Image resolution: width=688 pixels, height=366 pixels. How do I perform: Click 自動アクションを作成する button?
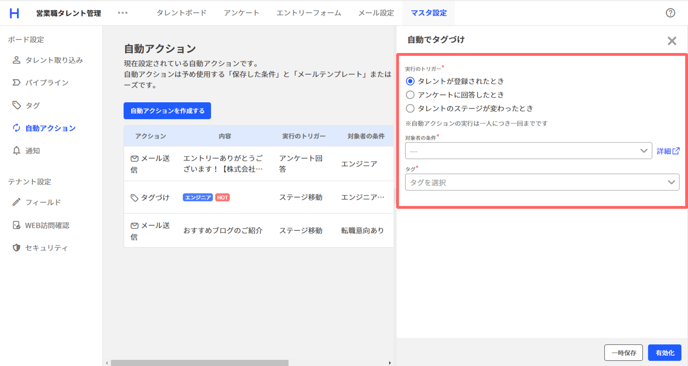[x=167, y=111]
